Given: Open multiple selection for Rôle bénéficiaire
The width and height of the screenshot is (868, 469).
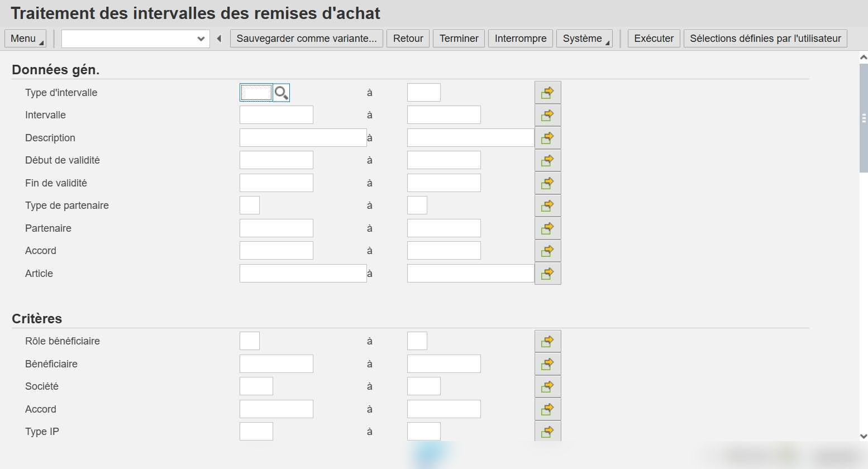Looking at the screenshot, I should (548, 341).
